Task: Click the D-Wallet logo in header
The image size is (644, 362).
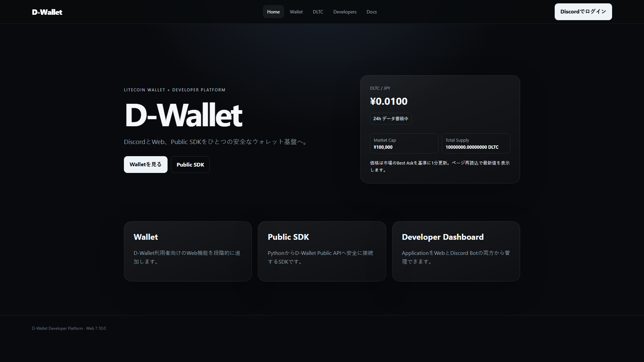Action: point(47,12)
